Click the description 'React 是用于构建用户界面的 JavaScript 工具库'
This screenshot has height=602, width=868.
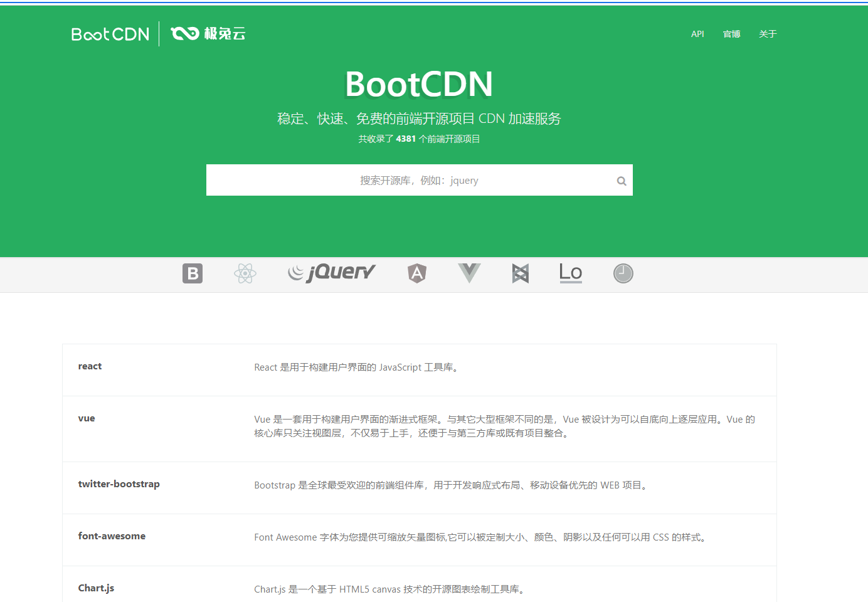coord(357,367)
